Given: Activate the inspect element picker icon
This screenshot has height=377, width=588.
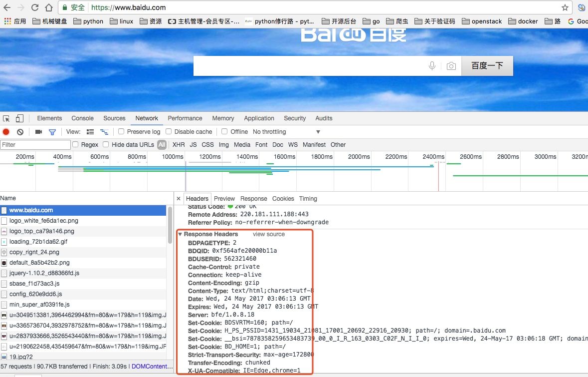Looking at the screenshot, I should (x=6, y=119).
